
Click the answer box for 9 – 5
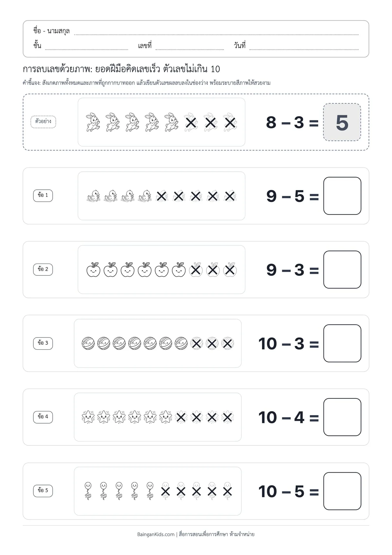342,196
